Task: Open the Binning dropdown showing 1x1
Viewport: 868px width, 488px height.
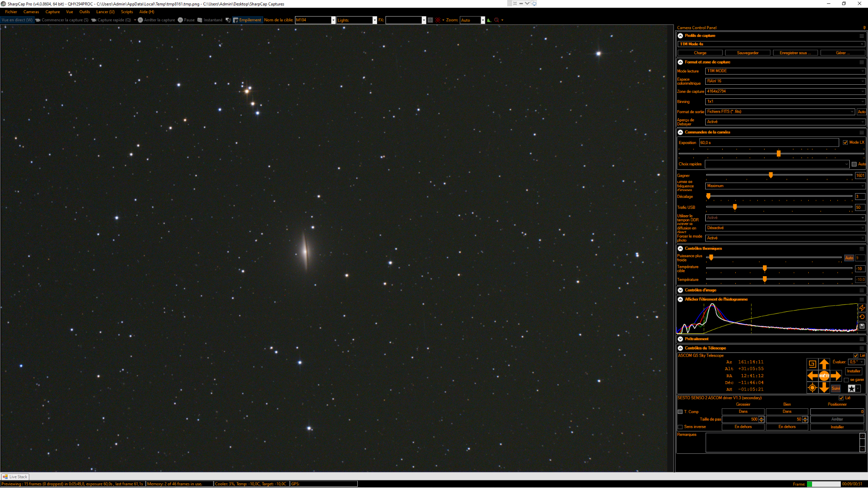Action: (785, 102)
